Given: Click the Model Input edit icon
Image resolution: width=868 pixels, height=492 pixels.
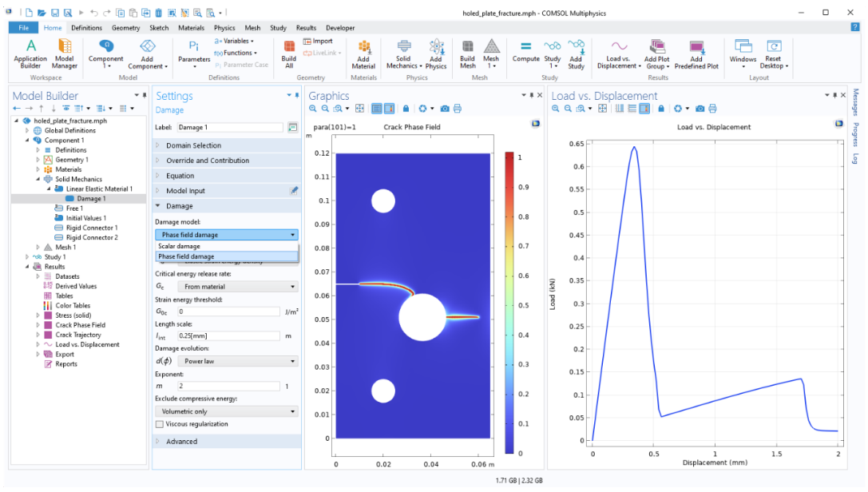Looking at the screenshot, I should point(293,191).
